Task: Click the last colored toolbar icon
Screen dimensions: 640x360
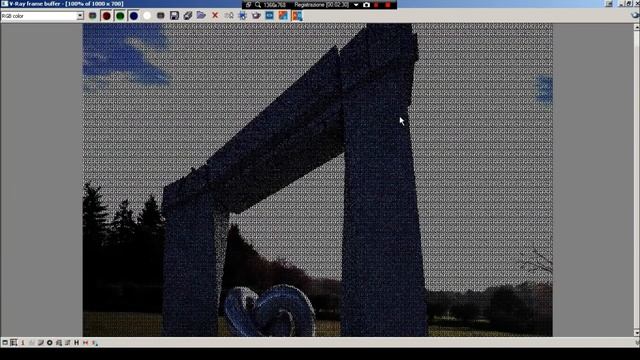Action: click(x=297, y=16)
